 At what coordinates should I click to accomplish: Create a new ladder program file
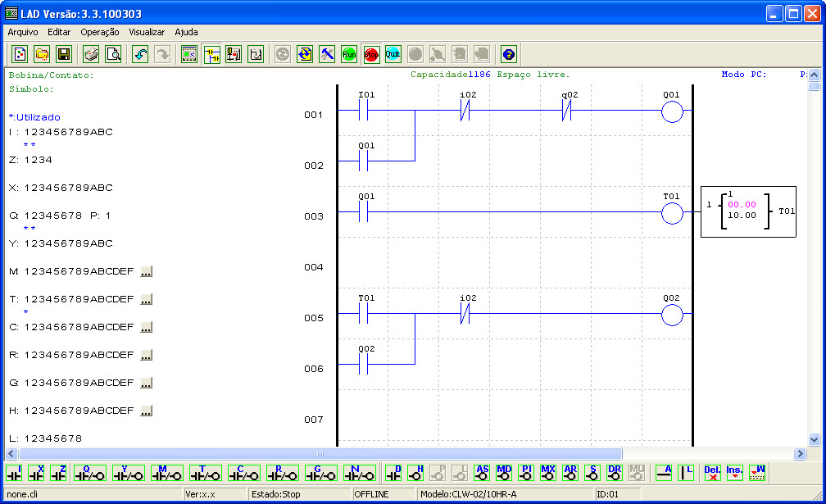[x=20, y=54]
